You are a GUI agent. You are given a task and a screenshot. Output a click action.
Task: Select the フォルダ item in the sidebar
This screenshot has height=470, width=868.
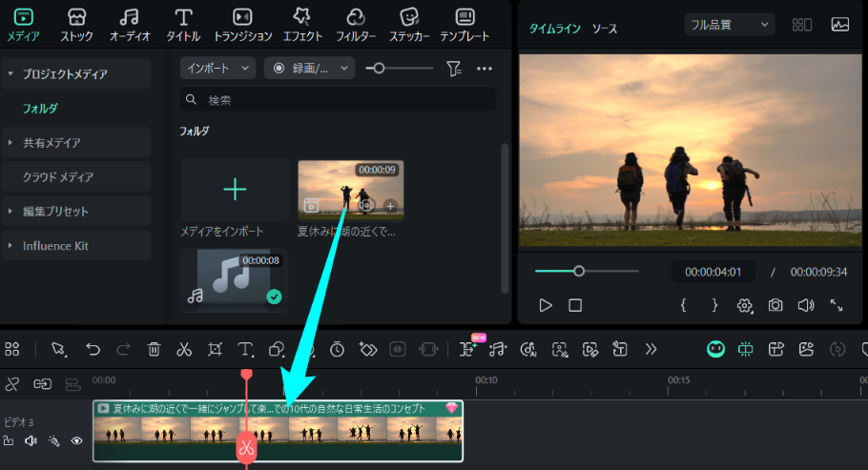[x=40, y=108]
